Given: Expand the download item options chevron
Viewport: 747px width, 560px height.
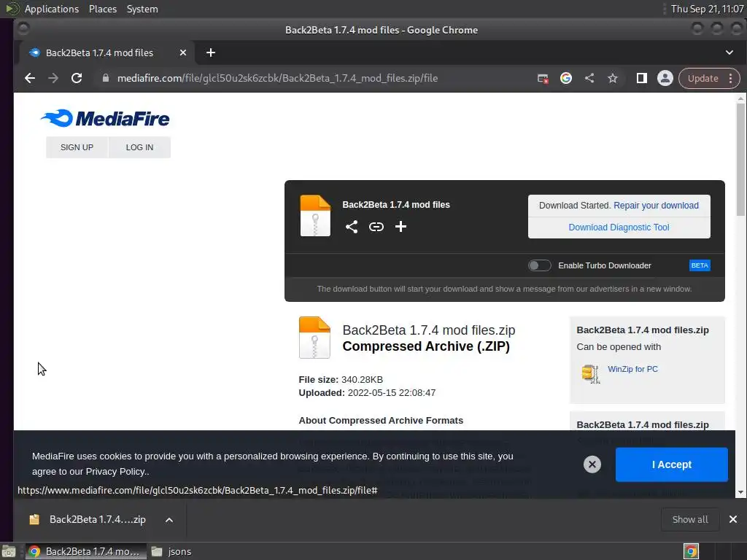Looking at the screenshot, I should tap(169, 520).
